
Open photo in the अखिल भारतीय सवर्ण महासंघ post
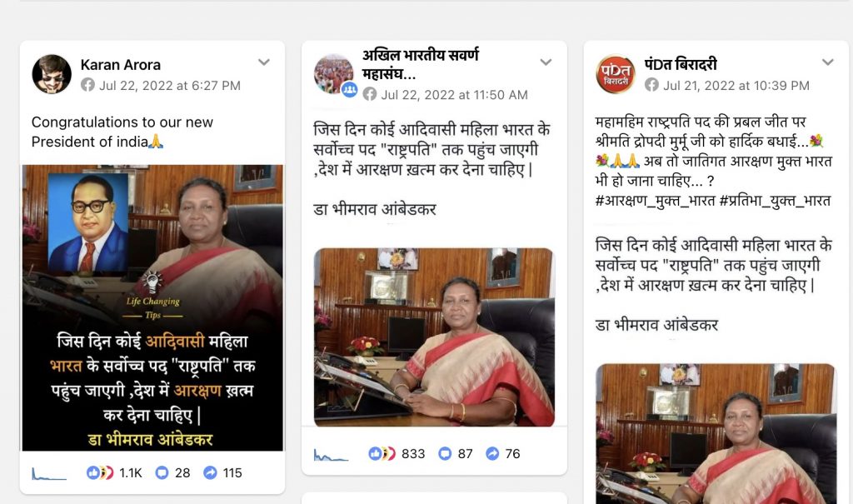pyautogui.click(x=434, y=337)
